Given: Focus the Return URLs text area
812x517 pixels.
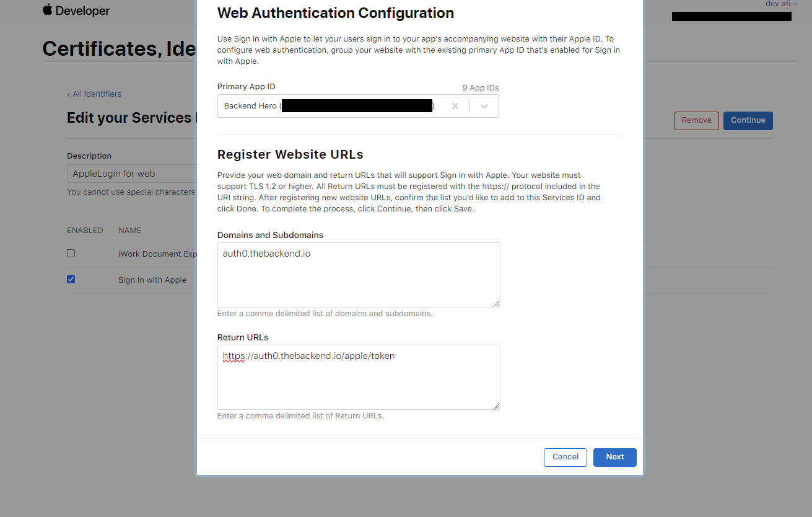Looking at the screenshot, I should point(359,377).
